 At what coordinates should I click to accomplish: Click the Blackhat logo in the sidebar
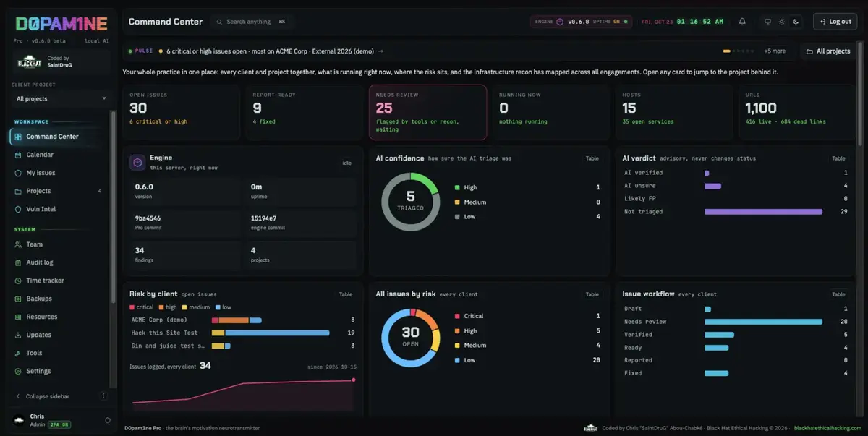tap(30, 62)
